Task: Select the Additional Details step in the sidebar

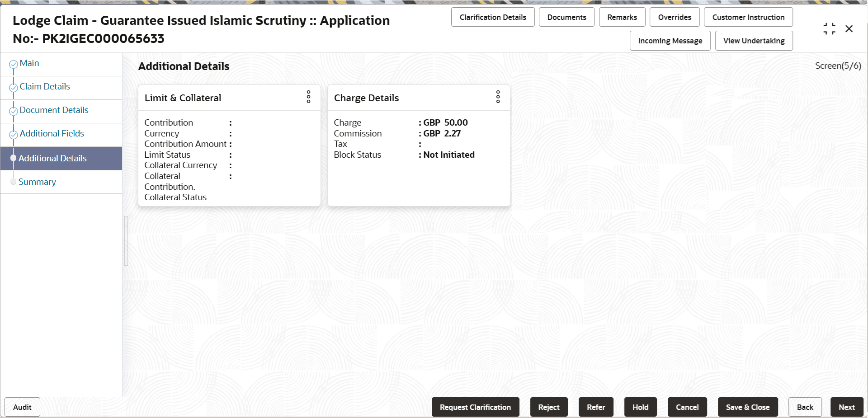Action: coord(53,158)
